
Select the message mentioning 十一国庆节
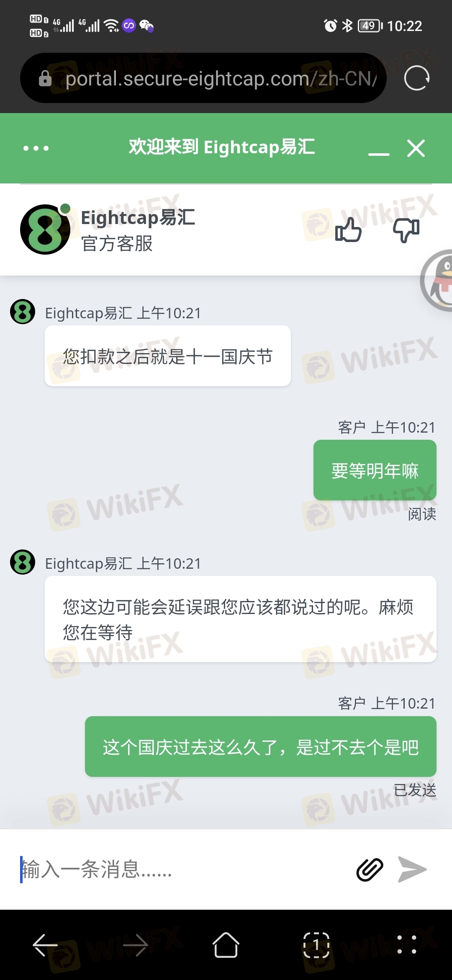tap(168, 356)
